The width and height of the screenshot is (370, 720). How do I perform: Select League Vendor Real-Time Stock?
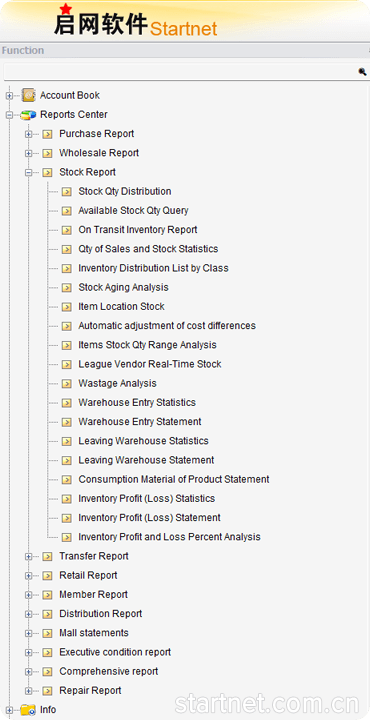pos(150,364)
